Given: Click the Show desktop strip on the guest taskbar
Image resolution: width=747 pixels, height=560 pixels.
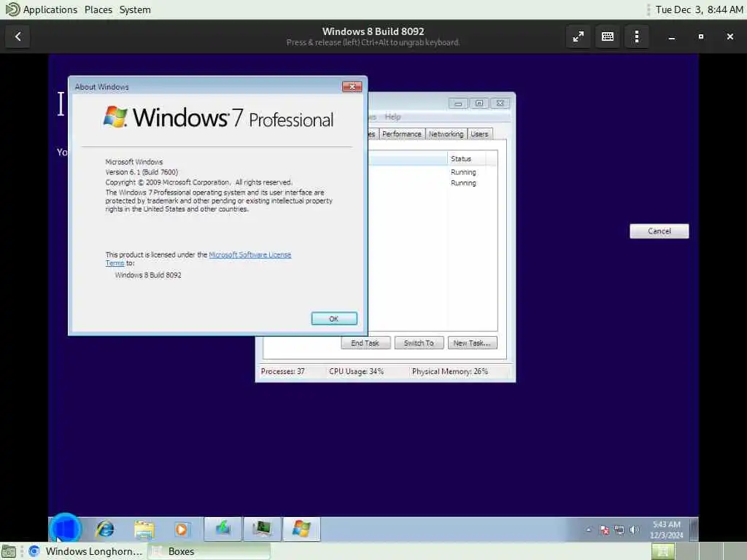Looking at the screenshot, I should 694,529.
